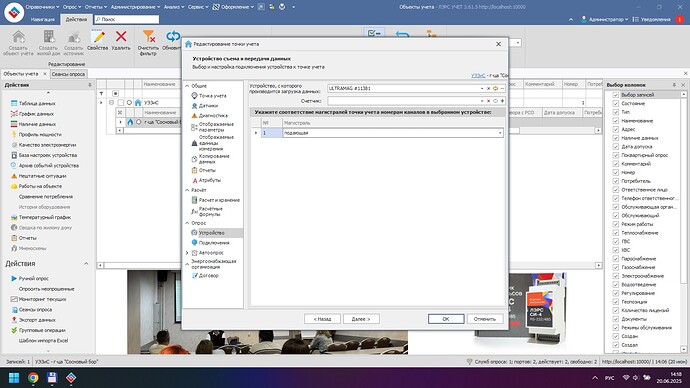Confirm the dialog with OK button
The height and width of the screenshot is (388, 690).
[446, 319]
